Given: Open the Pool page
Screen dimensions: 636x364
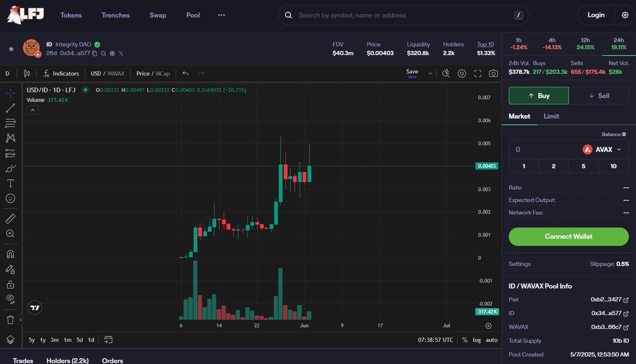Looking at the screenshot, I should click(x=193, y=15).
